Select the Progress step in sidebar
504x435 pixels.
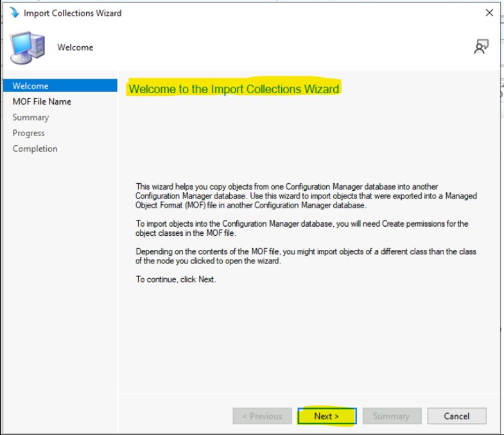pyautogui.click(x=28, y=133)
